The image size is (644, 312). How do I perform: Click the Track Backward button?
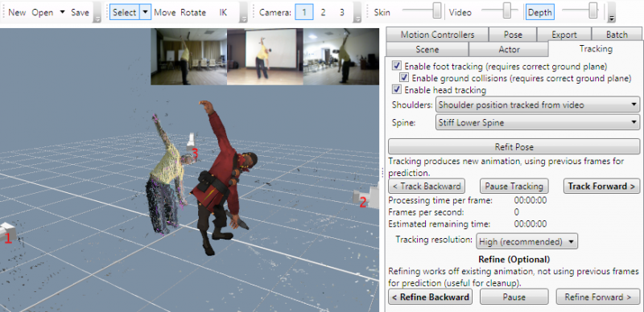(x=427, y=186)
